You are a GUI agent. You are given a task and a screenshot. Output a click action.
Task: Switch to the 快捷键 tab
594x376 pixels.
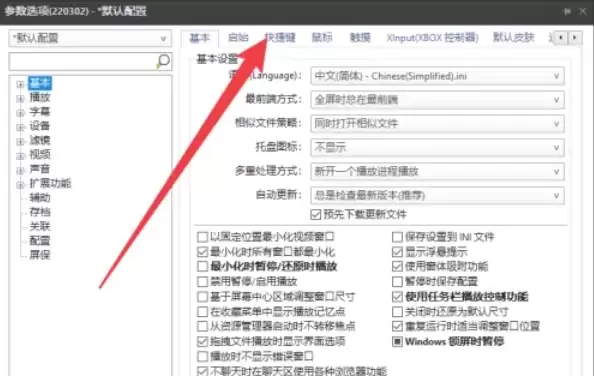(280, 37)
